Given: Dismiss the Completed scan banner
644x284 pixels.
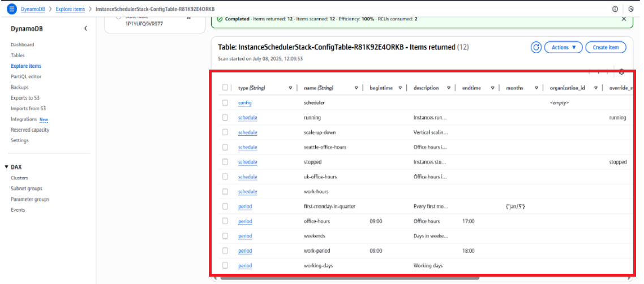Looking at the screenshot, I should (x=624, y=19).
